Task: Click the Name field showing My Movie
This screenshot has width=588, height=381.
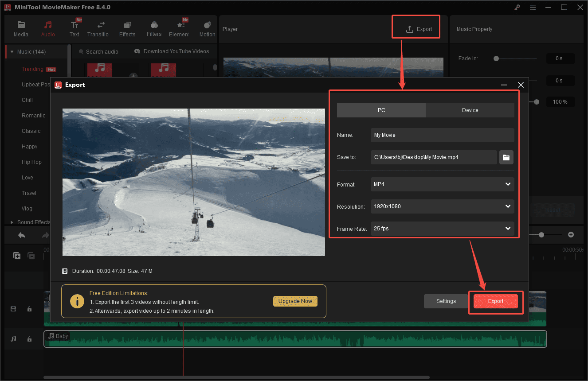Action: [442, 135]
